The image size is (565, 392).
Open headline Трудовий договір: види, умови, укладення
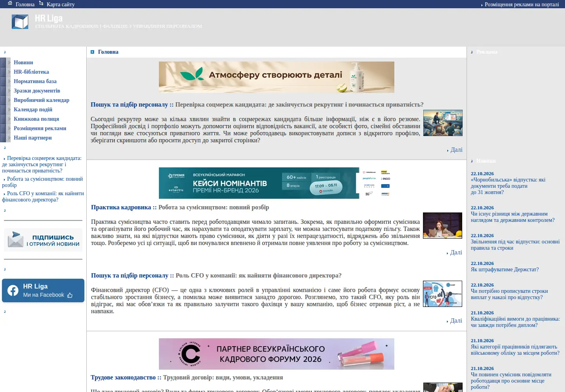click(223, 377)
